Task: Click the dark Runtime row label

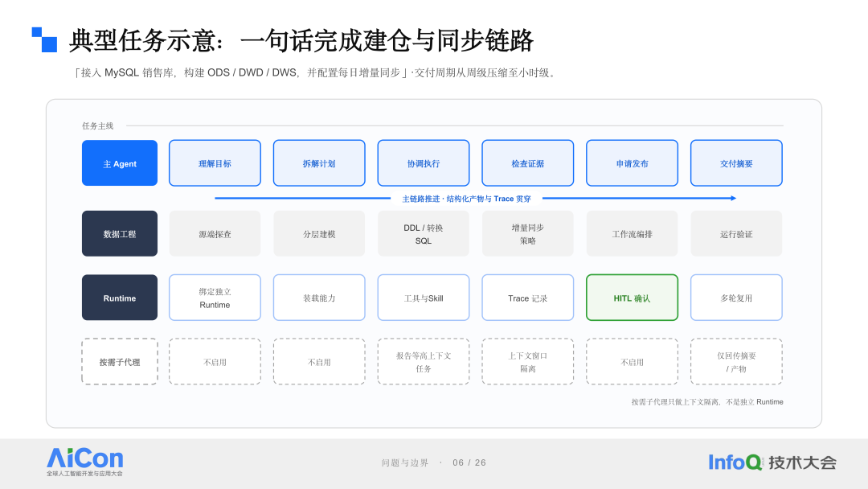Action: click(x=120, y=298)
